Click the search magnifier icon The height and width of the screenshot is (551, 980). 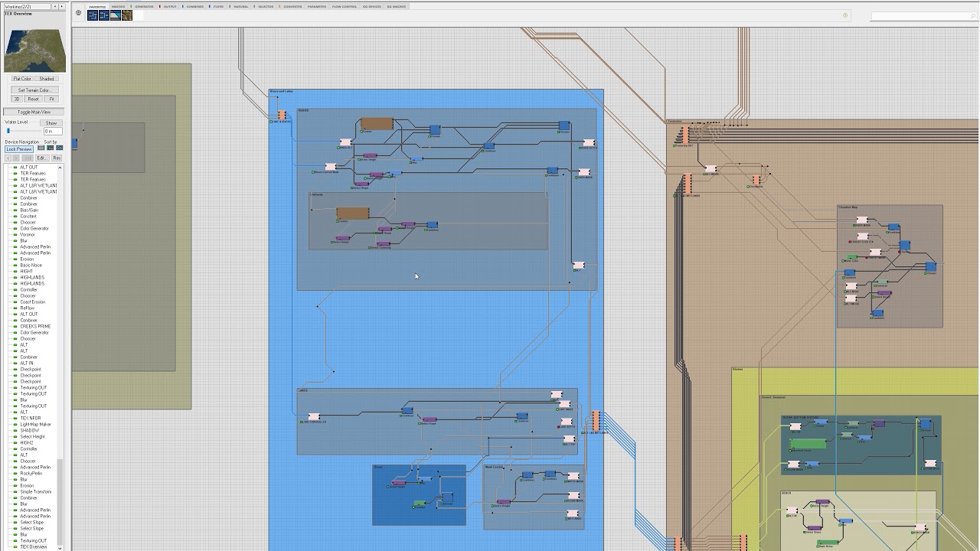[973, 16]
